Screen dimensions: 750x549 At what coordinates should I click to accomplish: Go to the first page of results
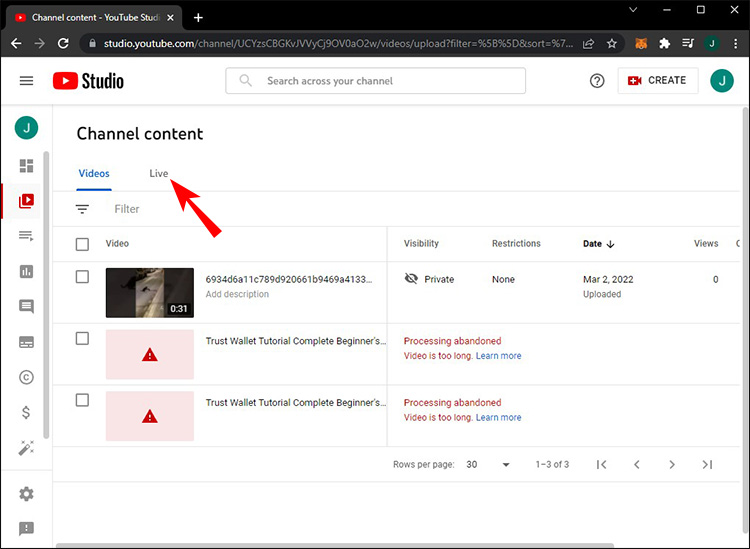(x=602, y=464)
